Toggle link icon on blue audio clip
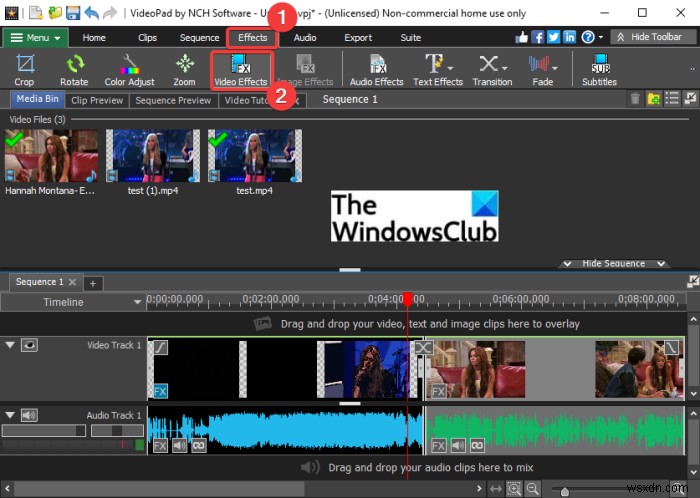This screenshot has height=498, width=700. pos(199,445)
